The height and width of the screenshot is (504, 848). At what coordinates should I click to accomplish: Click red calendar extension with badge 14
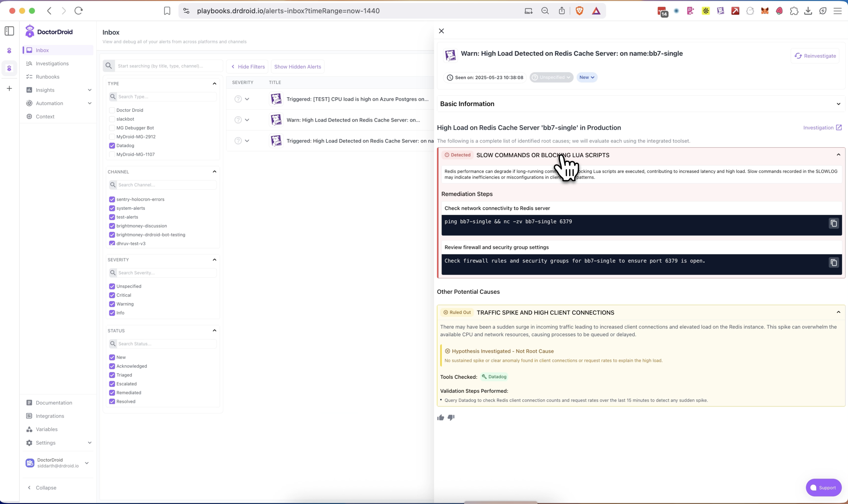pos(662,11)
